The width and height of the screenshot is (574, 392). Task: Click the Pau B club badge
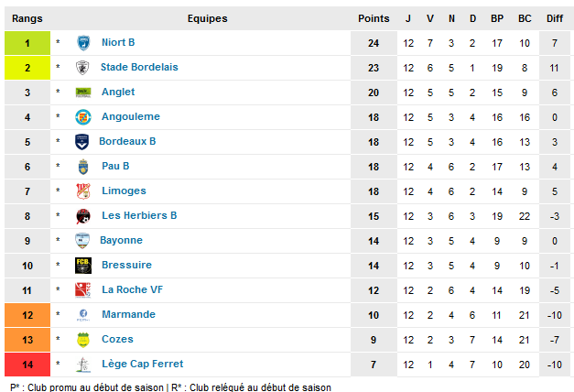click(83, 167)
